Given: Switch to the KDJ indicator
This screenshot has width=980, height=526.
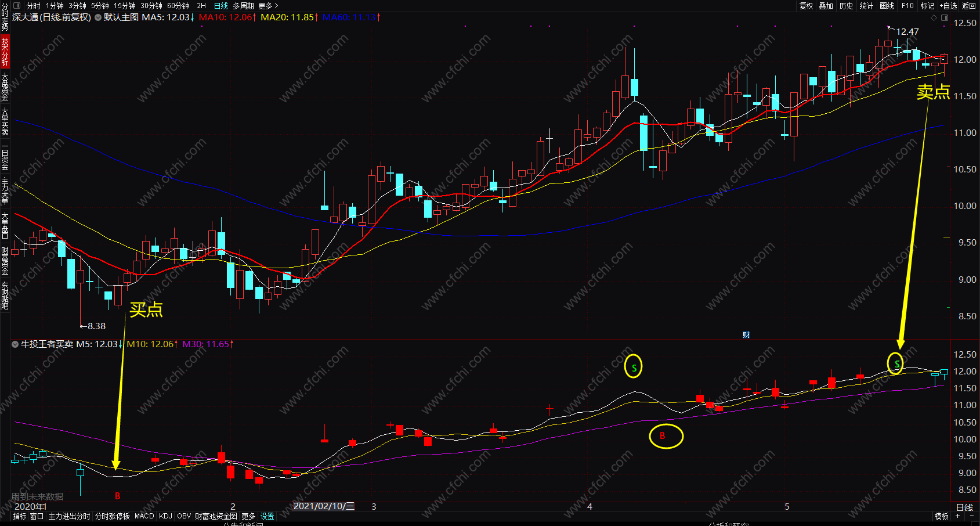Looking at the screenshot, I should [x=165, y=516].
